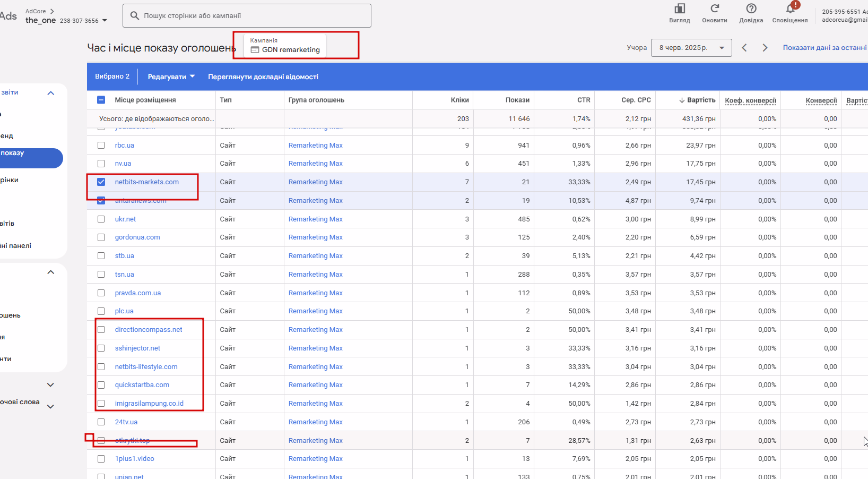Open stb.ua placement link
868x479 pixels.
[125, 256]
